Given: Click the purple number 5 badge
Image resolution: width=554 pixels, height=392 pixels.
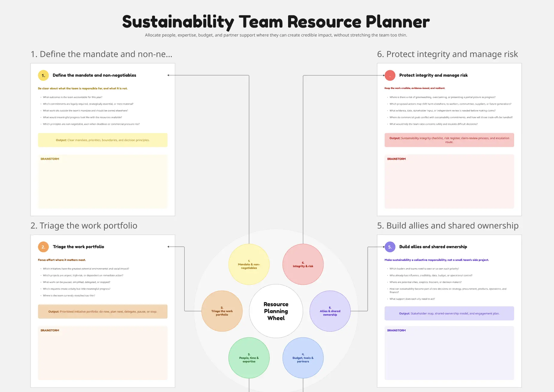Looking at the screenshot, I should [x=390, y=247].
